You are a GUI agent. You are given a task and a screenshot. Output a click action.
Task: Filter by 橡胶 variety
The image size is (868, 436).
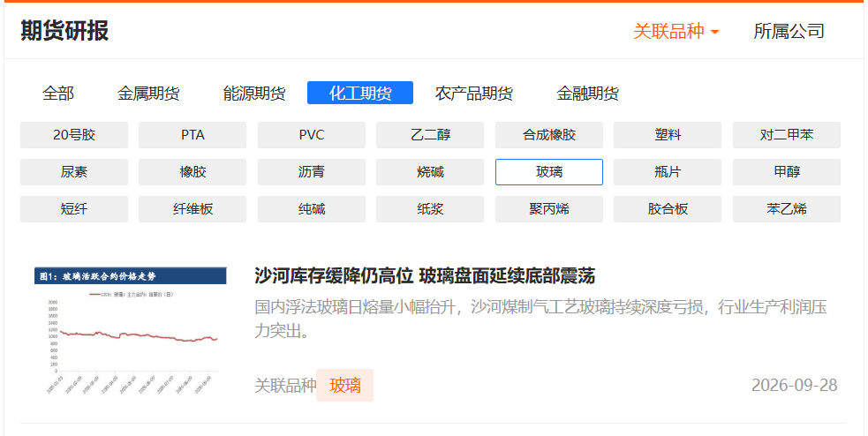click(x=192, y=172)
